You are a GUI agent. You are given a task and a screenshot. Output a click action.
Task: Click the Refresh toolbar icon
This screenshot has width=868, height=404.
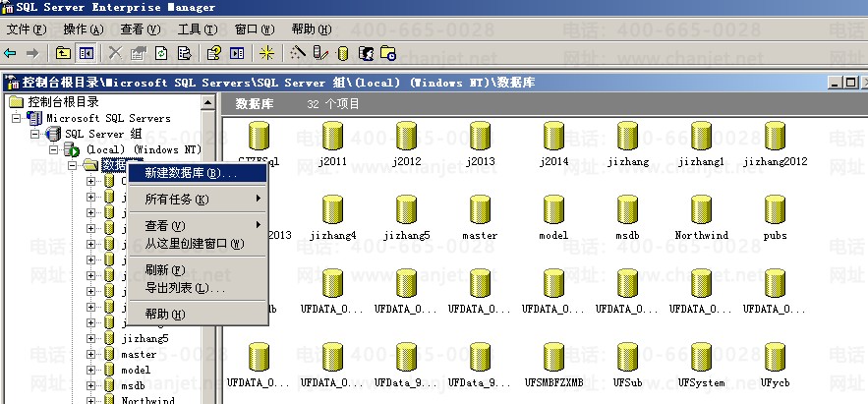tap(160, 53)
